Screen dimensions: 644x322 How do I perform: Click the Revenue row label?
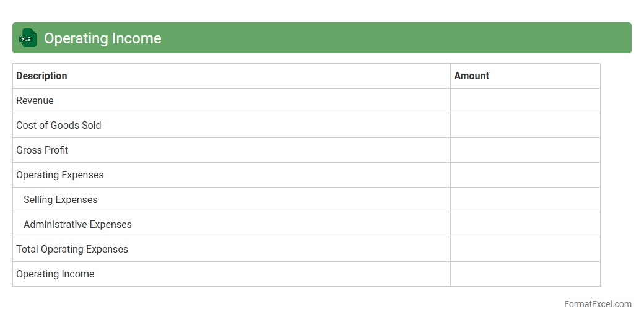35,101
